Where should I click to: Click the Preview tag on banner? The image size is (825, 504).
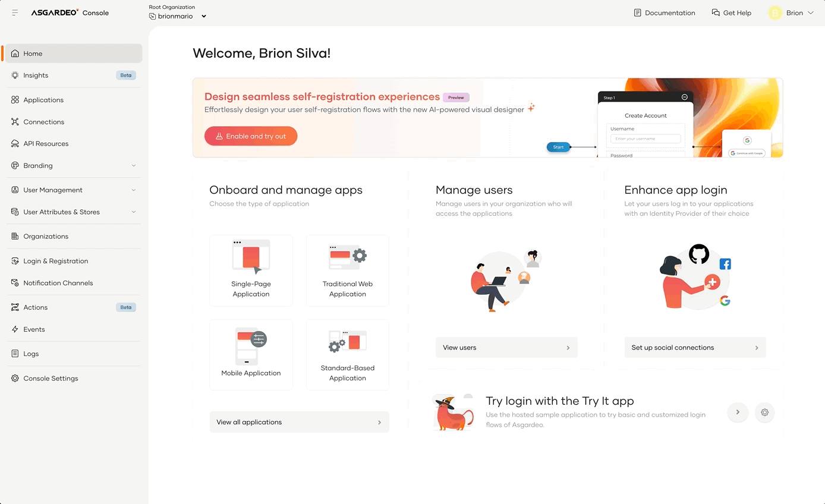pos(456,97)
